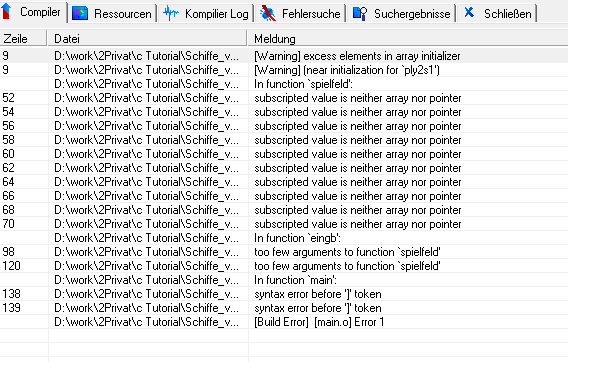This screenshot has height=381, width=603.
Task: Click the Schließen tab's blue X icon
Action: point(469,13)
